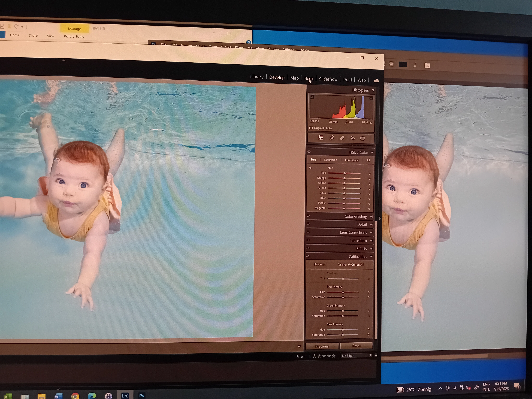Enable the Original Photo checkbox

(311, 128)
